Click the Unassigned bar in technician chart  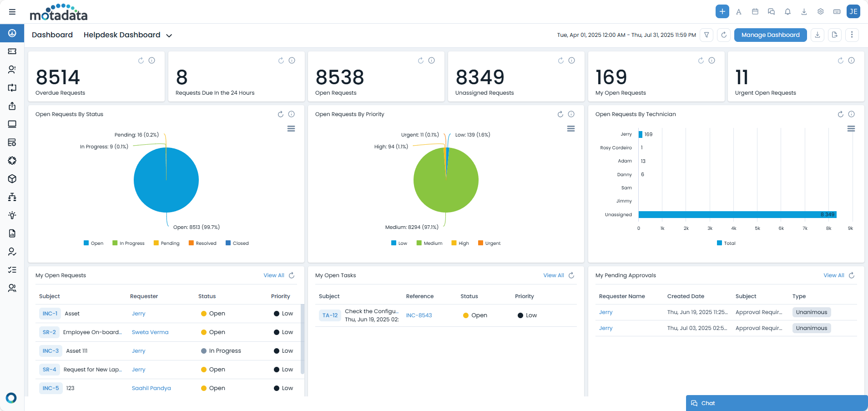737,214
